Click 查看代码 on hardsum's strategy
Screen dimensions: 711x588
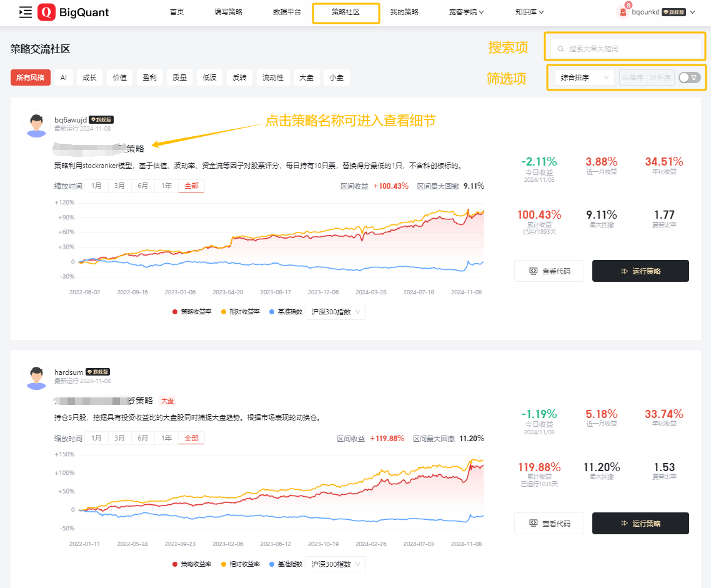(549, 524)
